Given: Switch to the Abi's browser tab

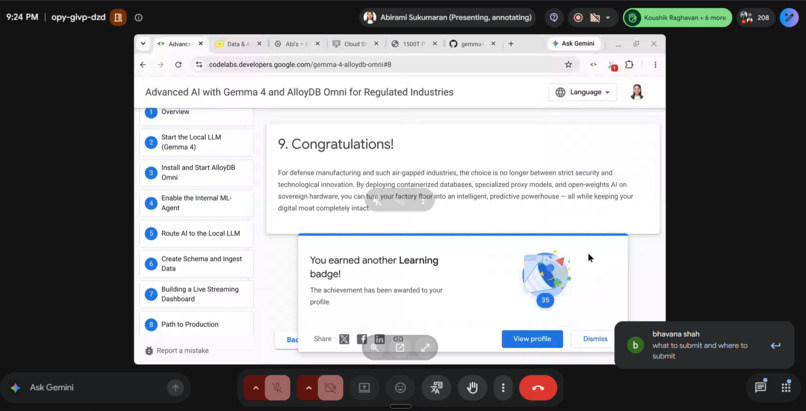Looking at the screenshot, I should point(297,44).
